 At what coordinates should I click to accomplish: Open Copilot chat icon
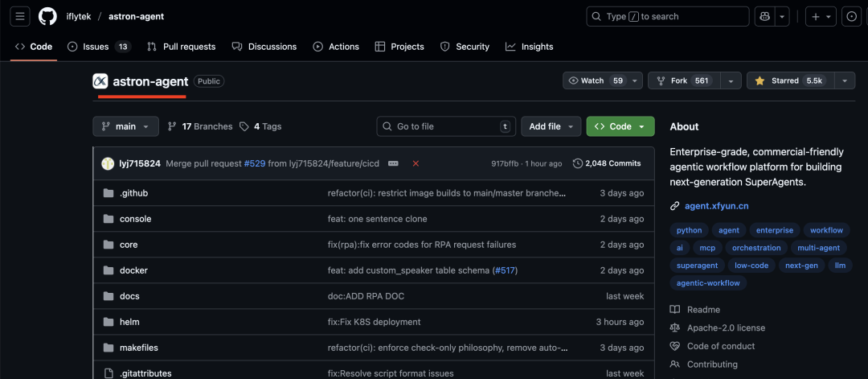tap(764, 16)
